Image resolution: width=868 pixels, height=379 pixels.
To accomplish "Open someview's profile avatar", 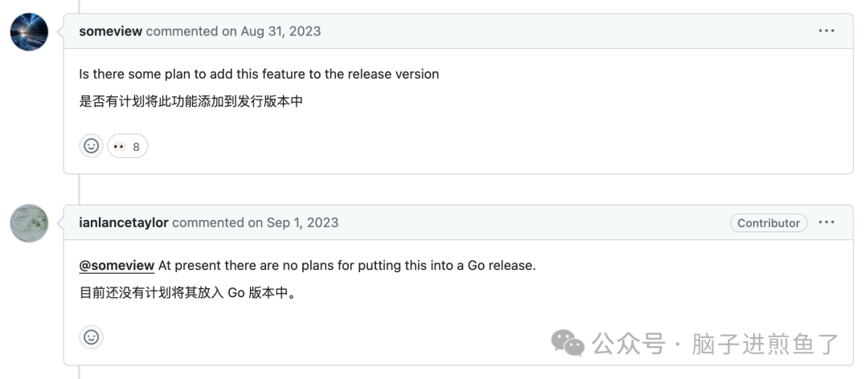I will (x=30, y=32).
